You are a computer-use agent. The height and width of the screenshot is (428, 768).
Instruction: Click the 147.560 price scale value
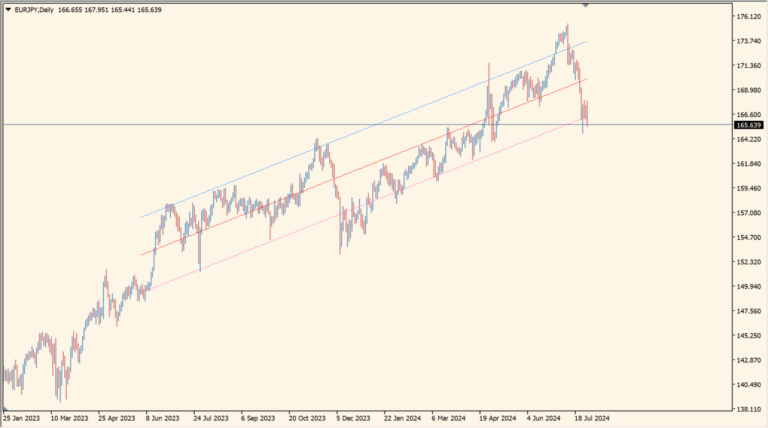[x=749, y=311]
